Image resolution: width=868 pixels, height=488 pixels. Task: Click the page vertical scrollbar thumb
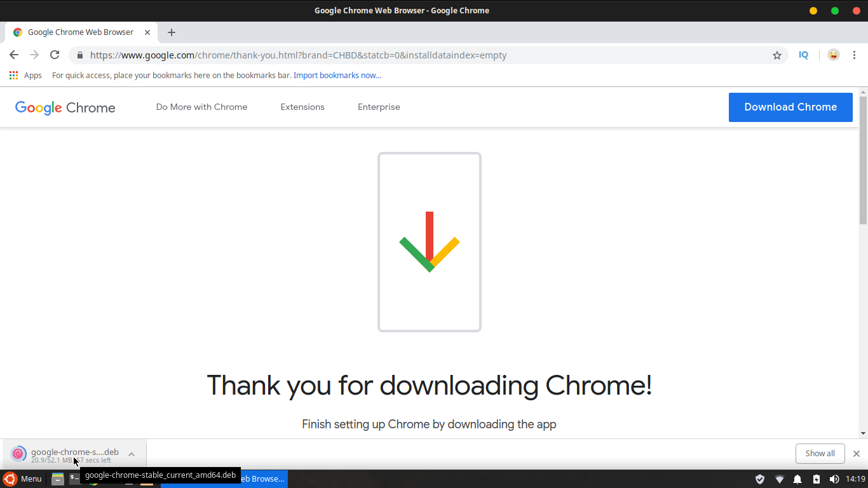(x=863, y=159)
